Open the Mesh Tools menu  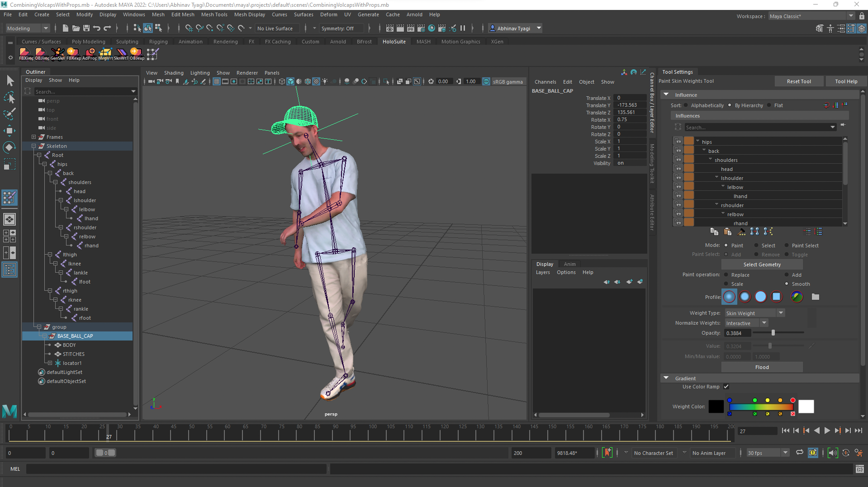214,14
